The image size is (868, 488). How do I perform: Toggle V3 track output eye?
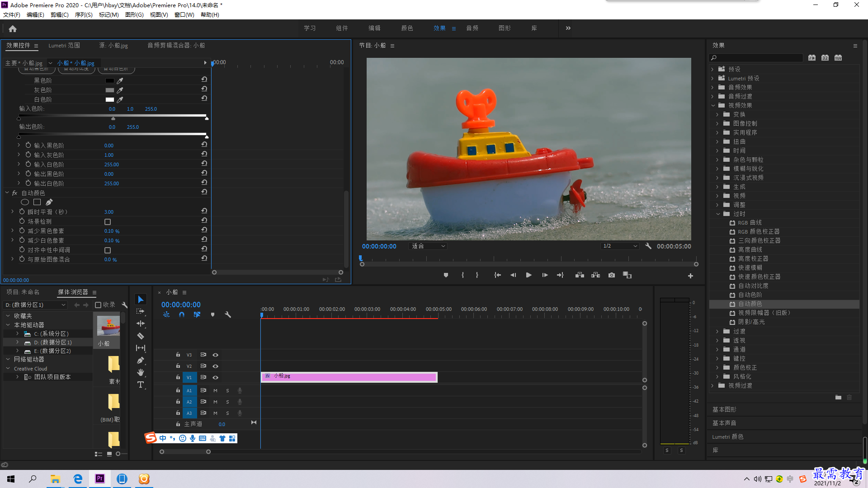pyautogui.click(x=216, y=355)
